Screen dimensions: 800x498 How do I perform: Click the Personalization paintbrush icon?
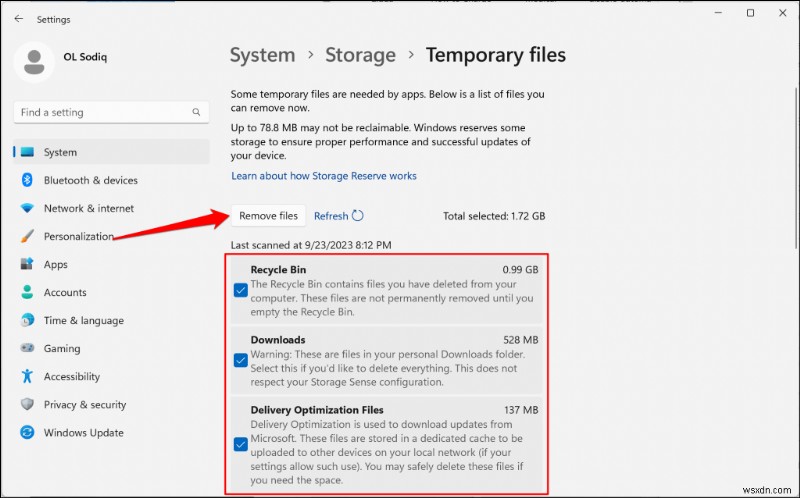tap(27, 236)
